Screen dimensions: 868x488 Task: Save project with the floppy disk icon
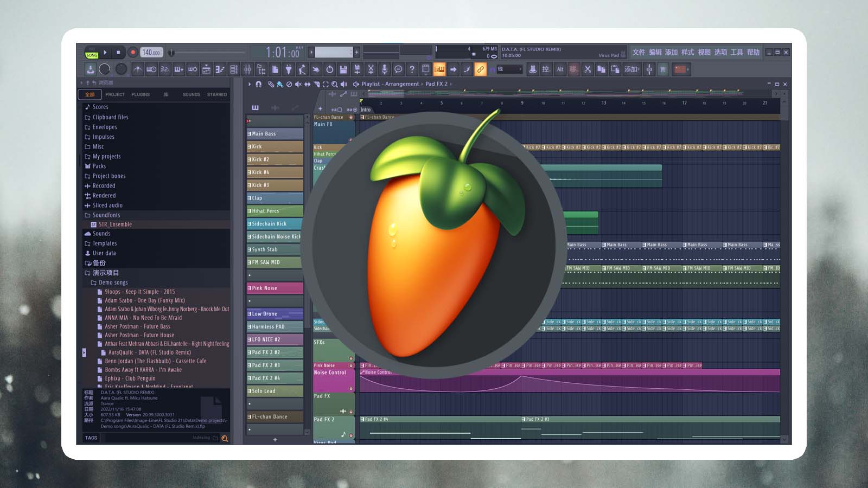click(343, 69)
